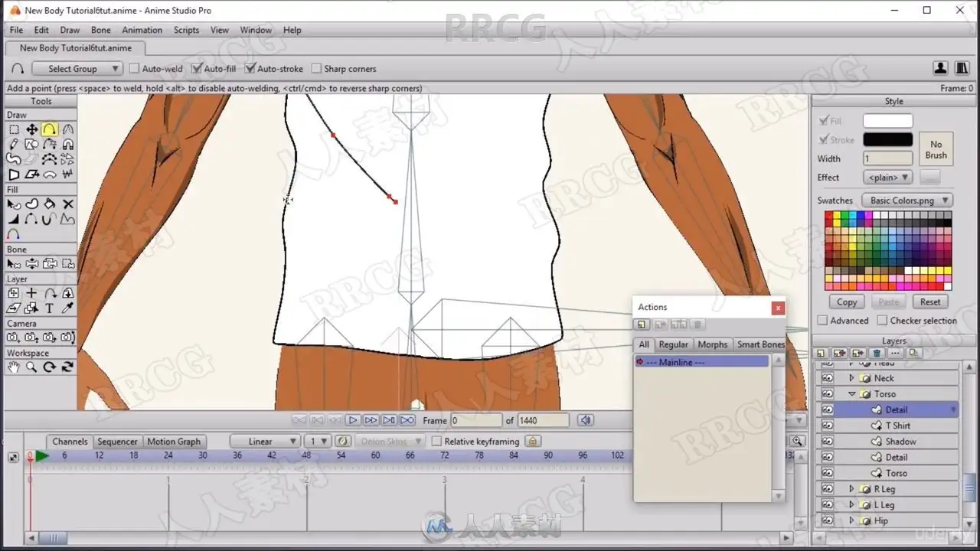The height and width of the screenshot is (551, 980).
Task: Pick the Eyedropper tool in Layer tools
Action: click(68, 308)
